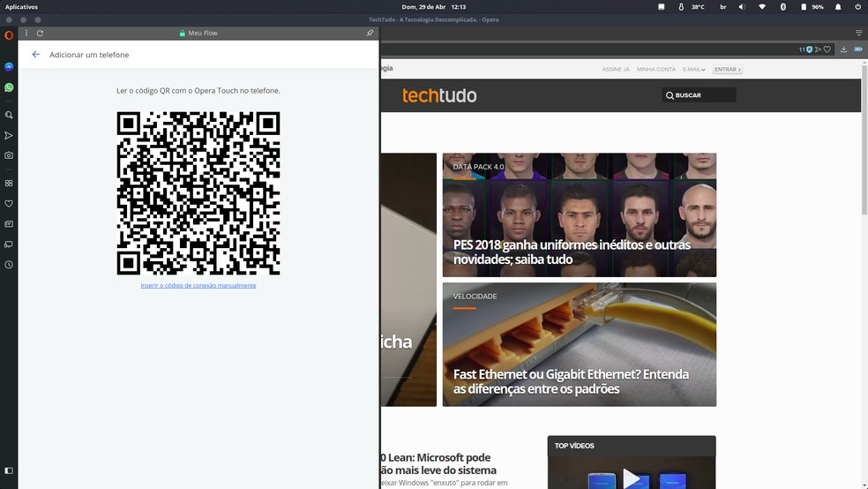
Task: Click MINHA CONTA in the site header
Action: tap(655, 69)
